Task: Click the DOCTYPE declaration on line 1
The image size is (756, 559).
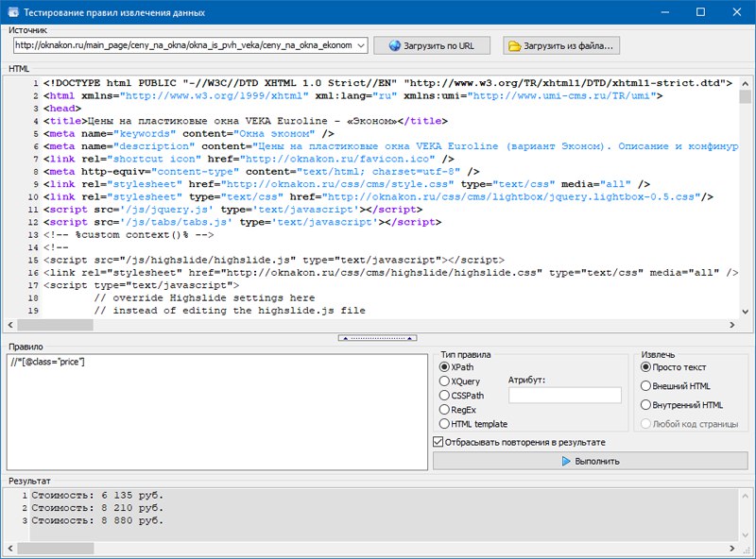Action: point(387,83)
